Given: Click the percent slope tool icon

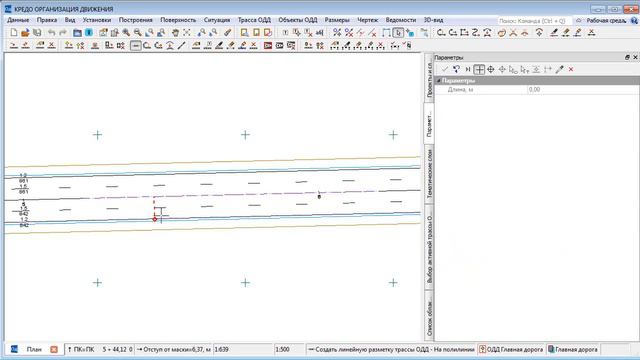Looking at the screenshot, I should 337,33.
